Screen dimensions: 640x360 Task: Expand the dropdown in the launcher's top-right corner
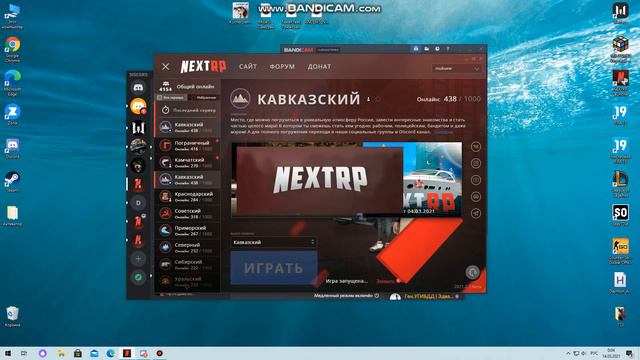[x=457, y=69]
